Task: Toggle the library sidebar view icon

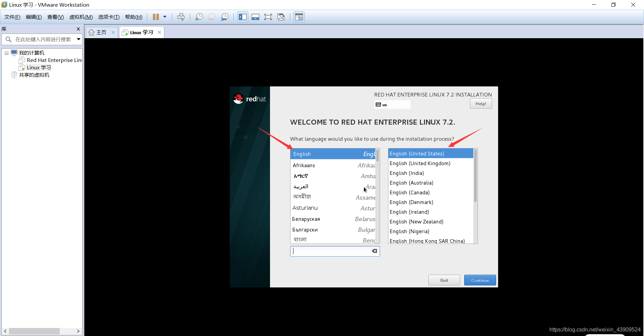Action: (243, 17)
